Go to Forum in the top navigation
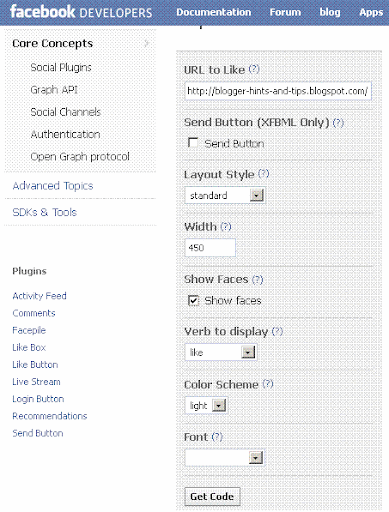 coord(285,12)
